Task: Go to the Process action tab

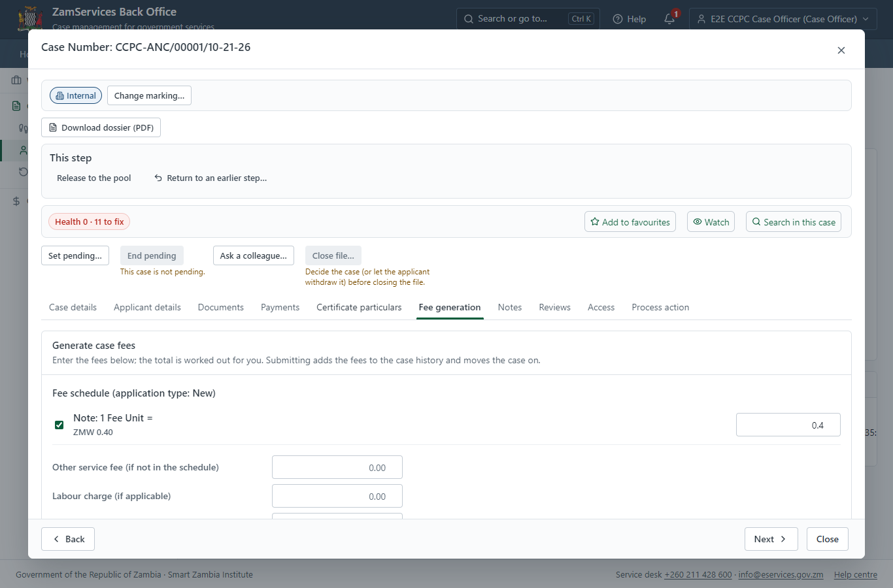Action: point(660,307)
